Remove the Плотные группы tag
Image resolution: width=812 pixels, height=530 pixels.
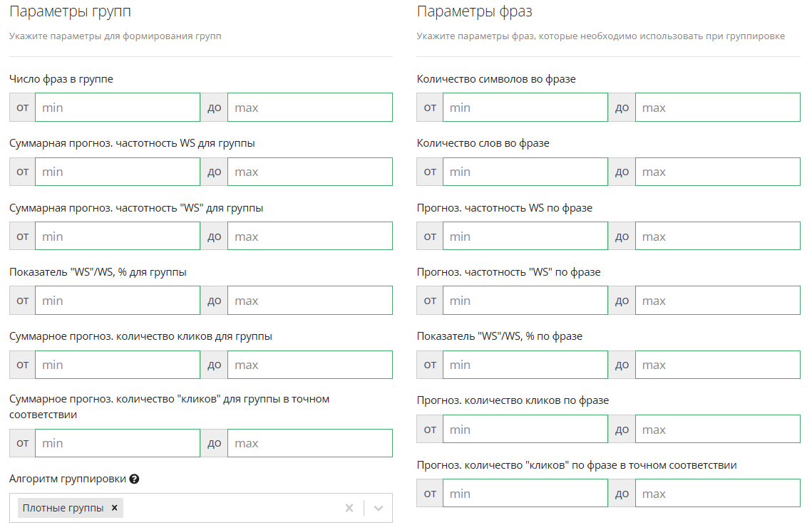tap(114, 508)
